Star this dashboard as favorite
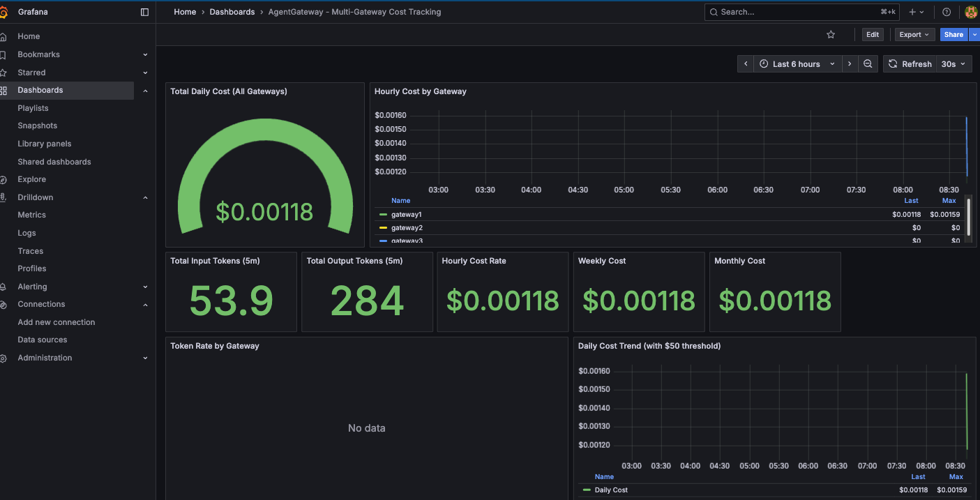The height and width of the screenshot is (500, 980). coord(830,35)
